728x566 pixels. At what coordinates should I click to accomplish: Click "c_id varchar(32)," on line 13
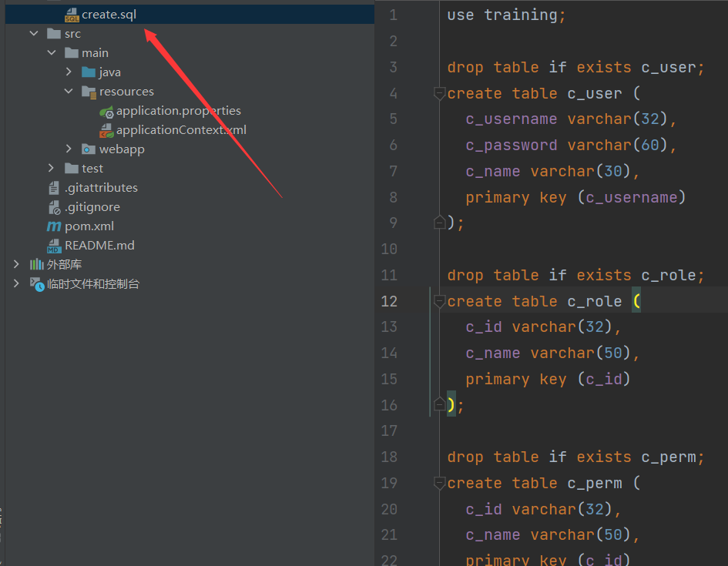(x=543, y=327)
